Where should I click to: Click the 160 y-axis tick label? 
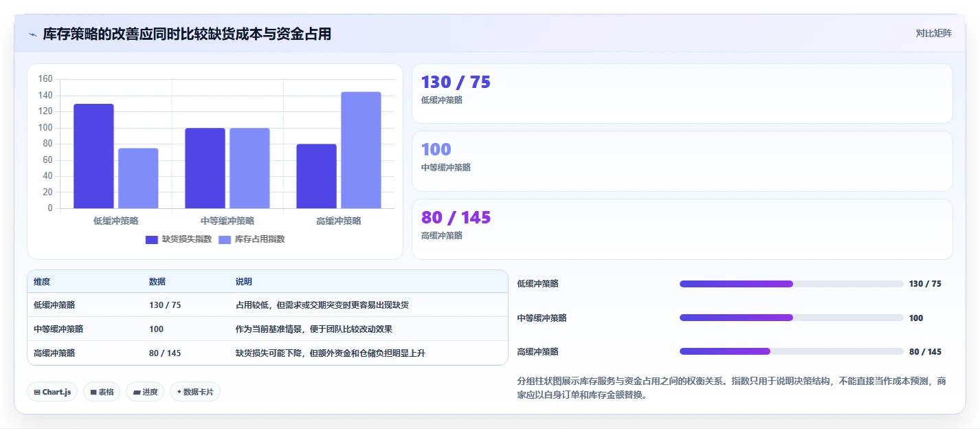coord(45,79)
